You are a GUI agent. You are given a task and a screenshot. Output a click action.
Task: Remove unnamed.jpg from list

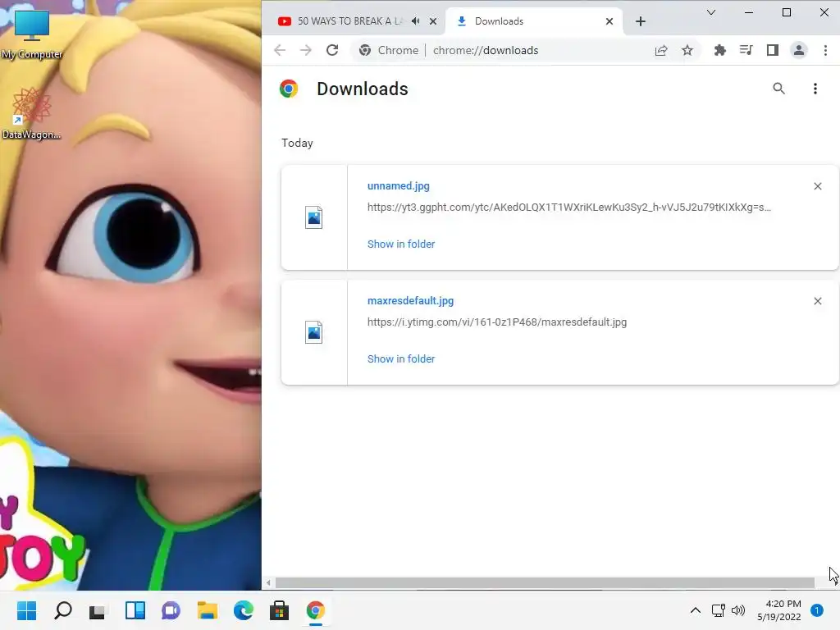pos(818,186)
